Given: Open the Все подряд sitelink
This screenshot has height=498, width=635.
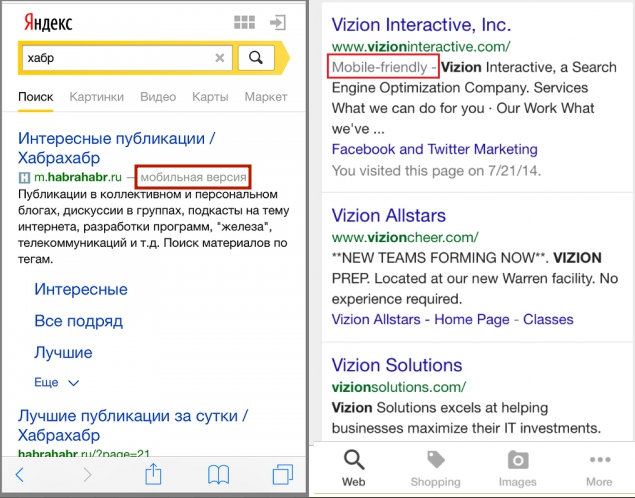Looking at the screenshot, I should click(79, 321).
